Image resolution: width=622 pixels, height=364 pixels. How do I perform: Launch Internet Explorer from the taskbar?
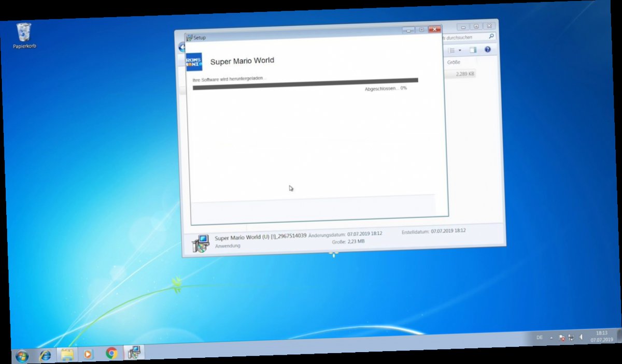(x=45, y=356)
